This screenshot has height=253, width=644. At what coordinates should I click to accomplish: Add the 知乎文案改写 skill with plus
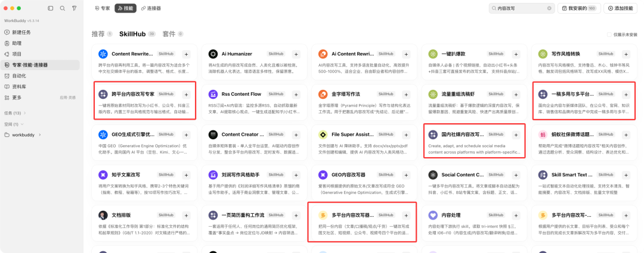coord(186,174)
